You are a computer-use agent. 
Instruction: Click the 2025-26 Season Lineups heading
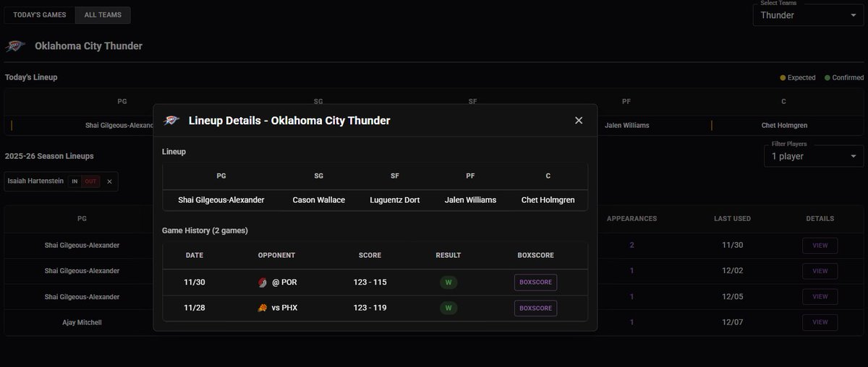point(49,156)
